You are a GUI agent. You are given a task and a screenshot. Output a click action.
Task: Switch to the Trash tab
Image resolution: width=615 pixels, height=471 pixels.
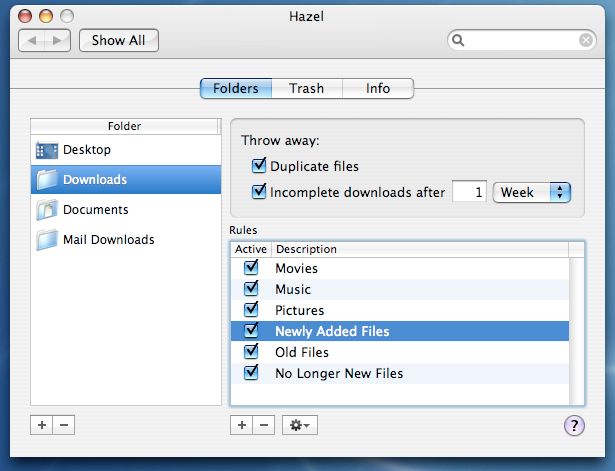(307, 88)
